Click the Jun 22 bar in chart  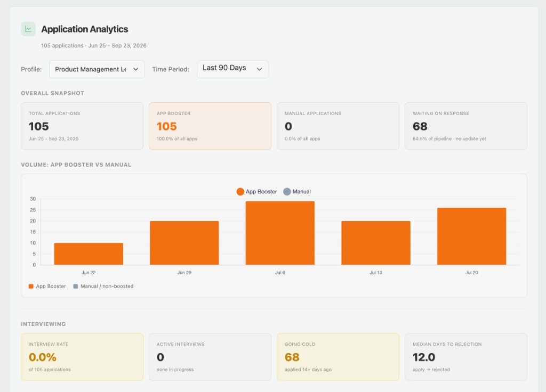[89, 254]
